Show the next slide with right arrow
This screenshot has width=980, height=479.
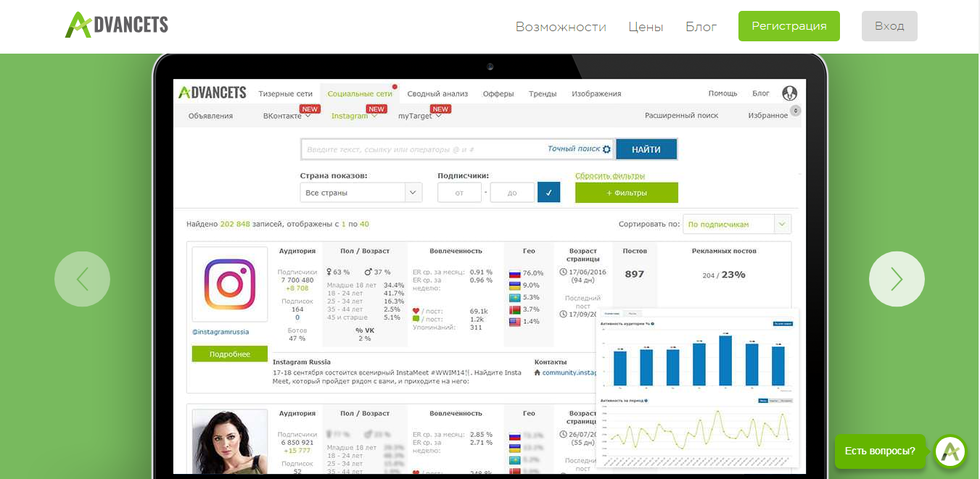coord(897,279)
